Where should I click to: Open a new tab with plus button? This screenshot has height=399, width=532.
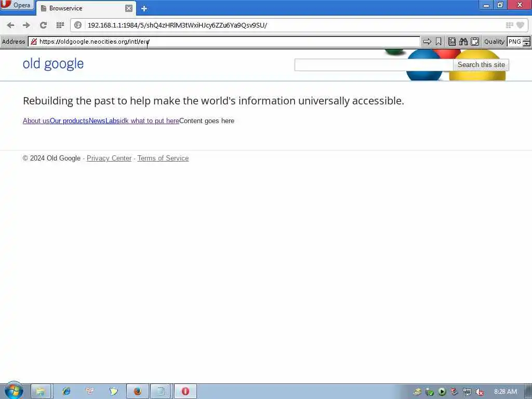tap(144, 8)
